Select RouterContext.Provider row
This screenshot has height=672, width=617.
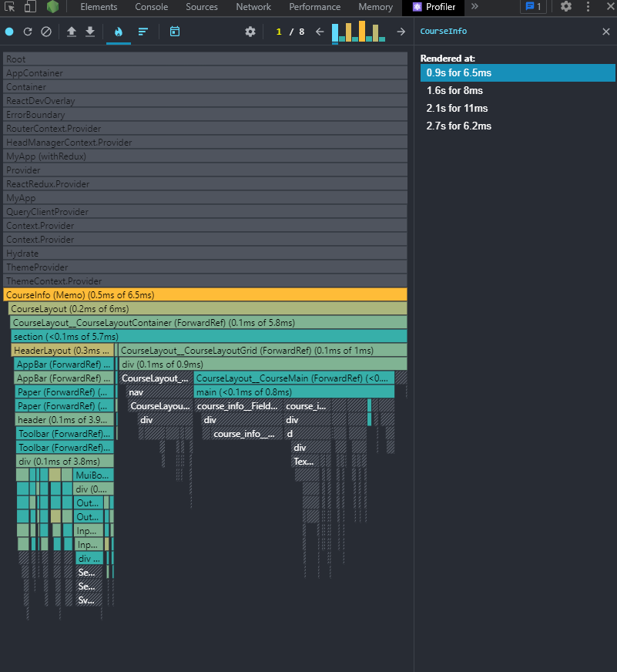coord(205,129)
